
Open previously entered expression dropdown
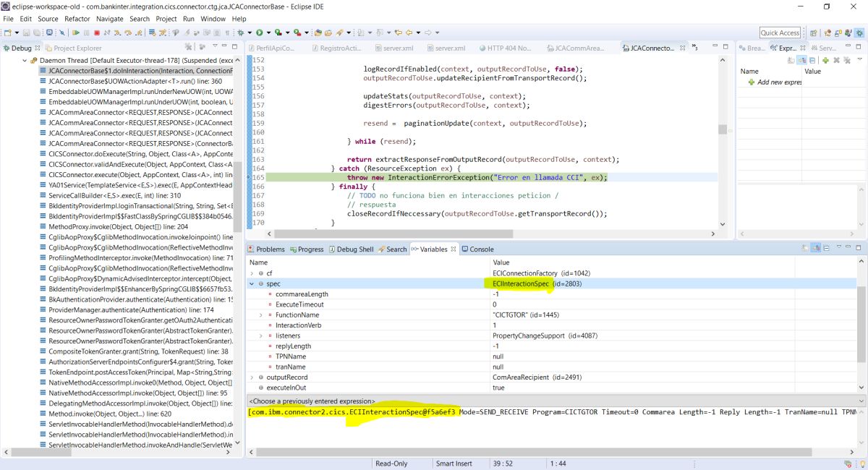click(861, 401)
